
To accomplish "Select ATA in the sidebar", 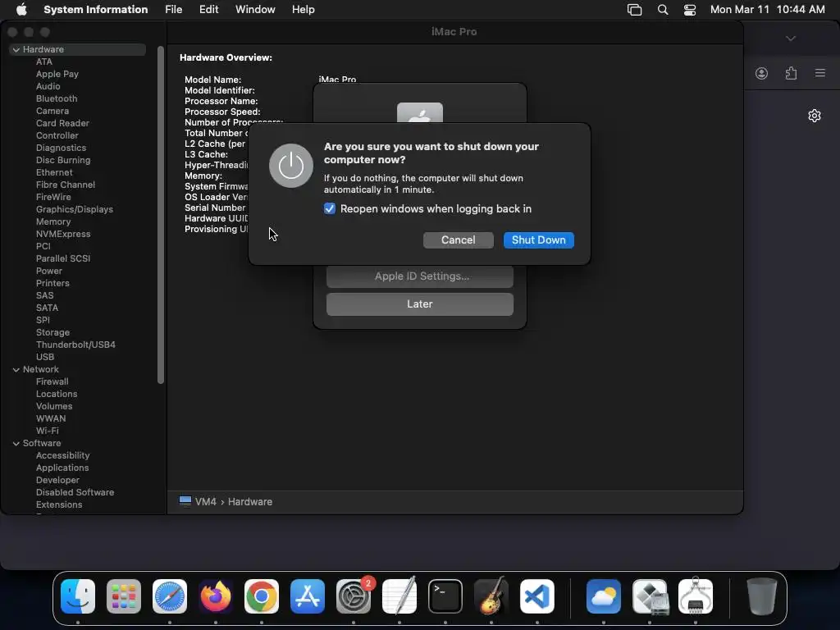I will pos(44,62).
